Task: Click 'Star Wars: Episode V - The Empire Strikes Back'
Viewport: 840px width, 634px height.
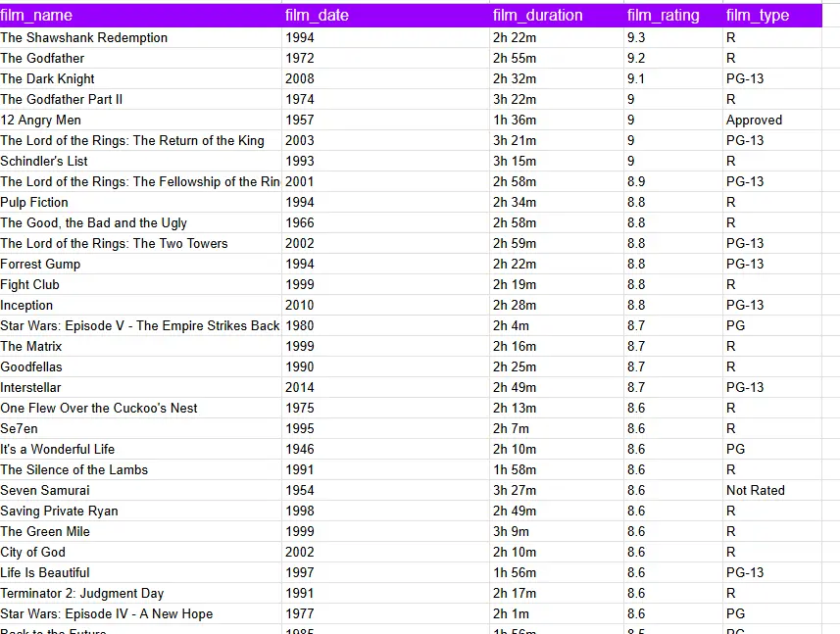Action: click(x=140, y=325)
